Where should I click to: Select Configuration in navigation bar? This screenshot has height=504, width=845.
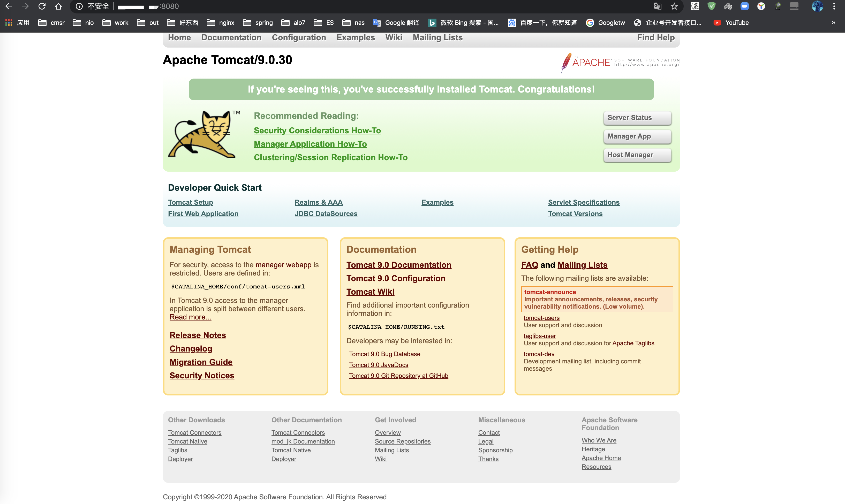[x=299, y=38]
